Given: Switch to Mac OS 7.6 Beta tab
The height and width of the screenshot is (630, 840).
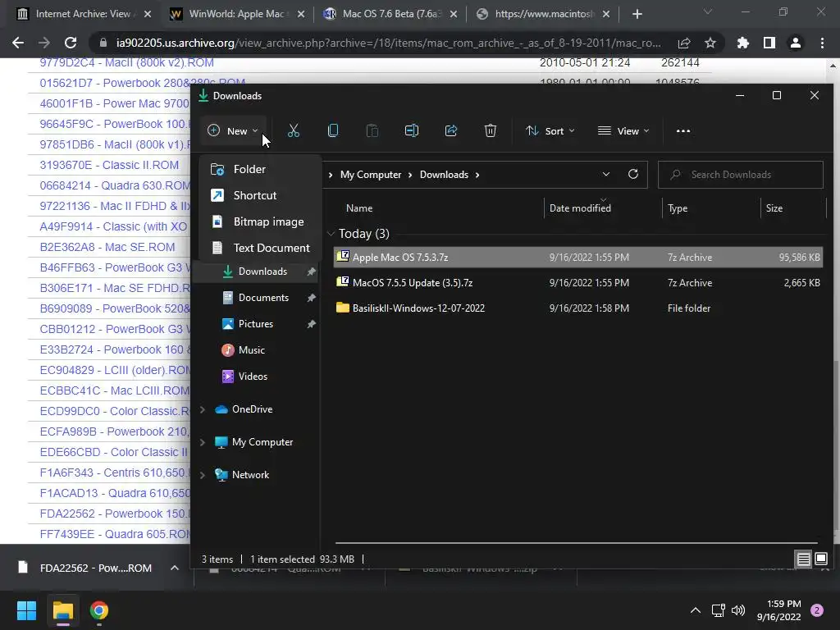Looking at the screenshot, I should 390,14.
